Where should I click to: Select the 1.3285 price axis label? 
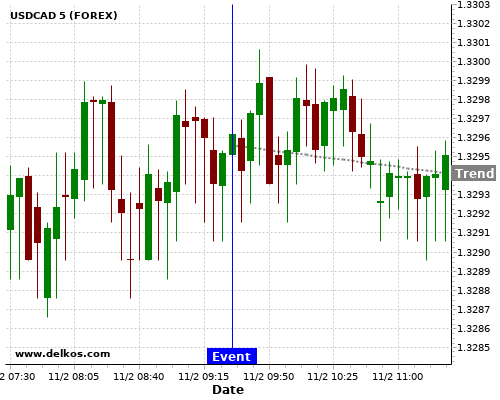(473, 348)
